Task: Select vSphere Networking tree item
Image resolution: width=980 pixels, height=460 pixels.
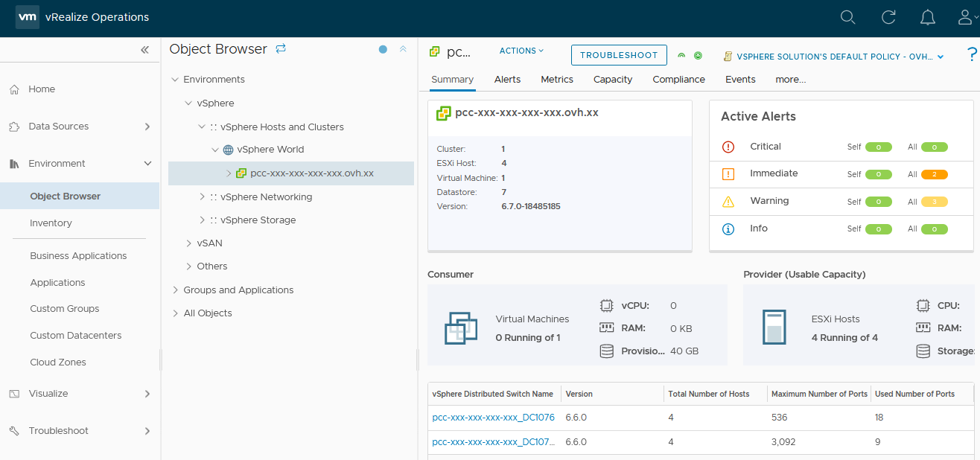Action: 266,197
